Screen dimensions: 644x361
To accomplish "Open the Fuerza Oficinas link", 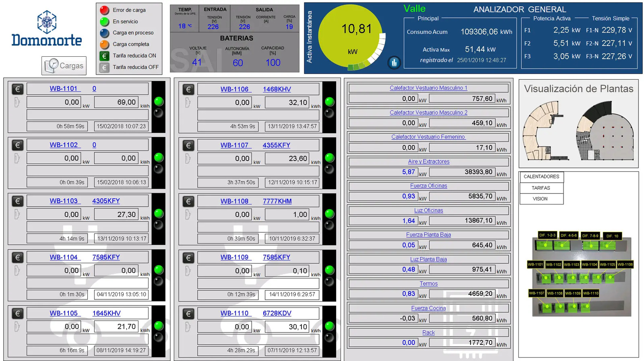I will click(428, 186).
